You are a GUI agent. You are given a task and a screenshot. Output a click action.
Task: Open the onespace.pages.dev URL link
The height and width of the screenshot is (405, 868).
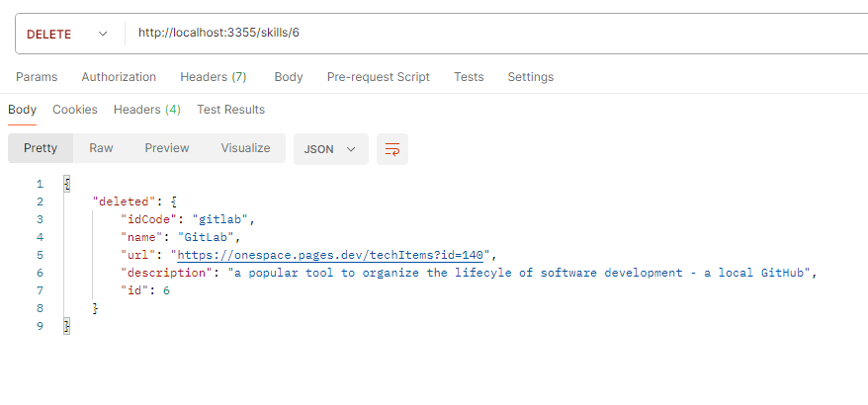(x=330, y=254)
